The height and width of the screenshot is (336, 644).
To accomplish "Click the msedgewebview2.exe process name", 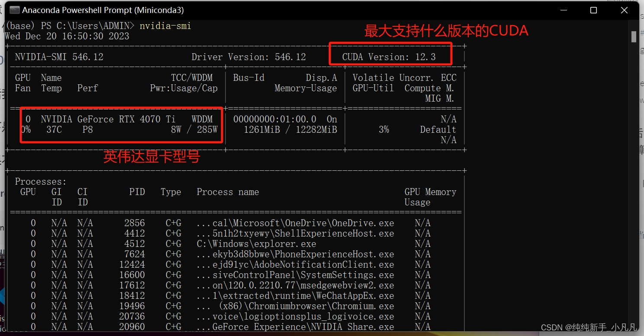I will pyautogui.click(x=296, y=285).
